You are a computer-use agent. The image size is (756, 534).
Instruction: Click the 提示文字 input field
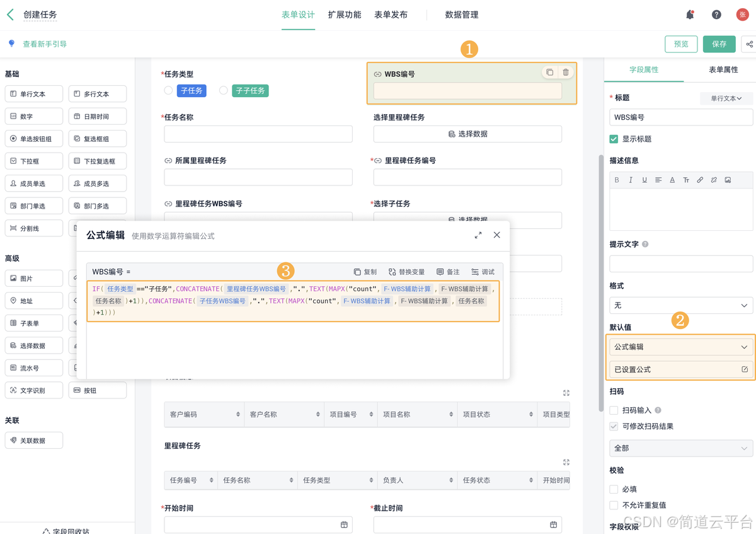click(681, 264)
